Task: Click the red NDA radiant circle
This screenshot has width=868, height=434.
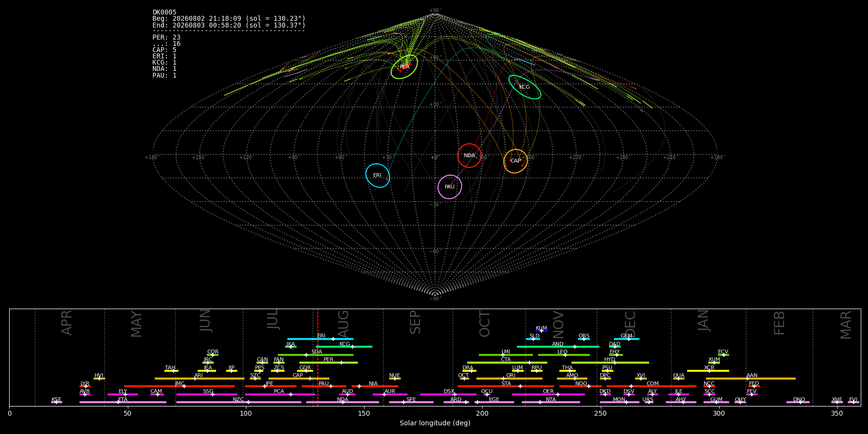Action: [x=469, y=155]
